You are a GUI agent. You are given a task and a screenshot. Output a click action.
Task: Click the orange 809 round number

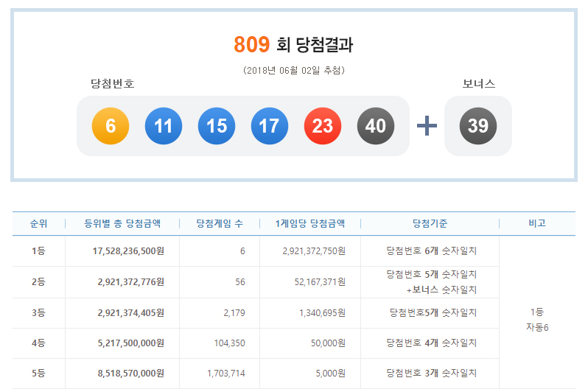tap(251, 45)
